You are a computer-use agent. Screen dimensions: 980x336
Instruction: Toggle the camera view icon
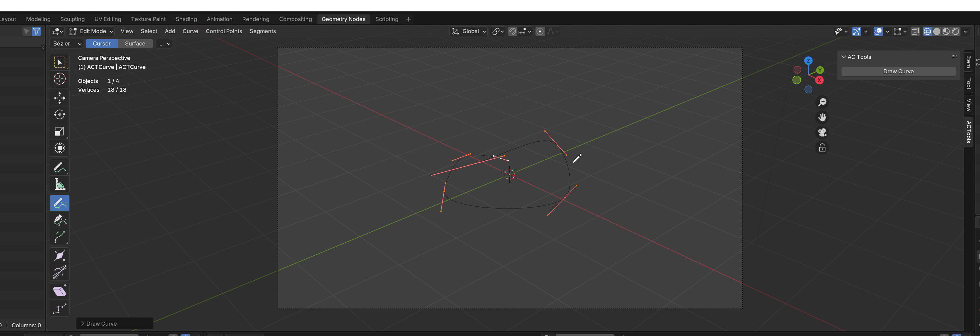click(822, 133)
